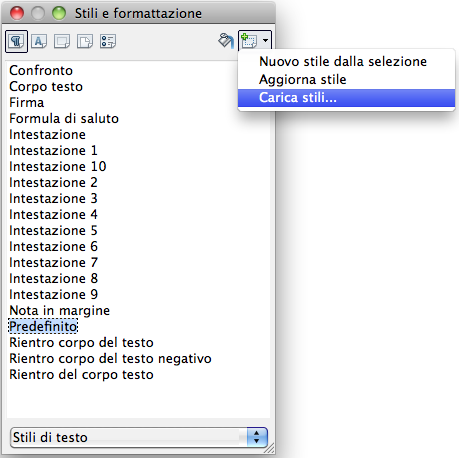The image size is (459, 458).
Task: Select the Nota in margine style
Action: tap(60, 311)
